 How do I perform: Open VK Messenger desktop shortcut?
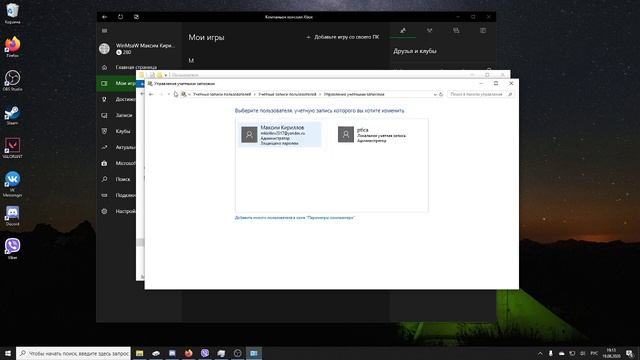pos(12,184)
